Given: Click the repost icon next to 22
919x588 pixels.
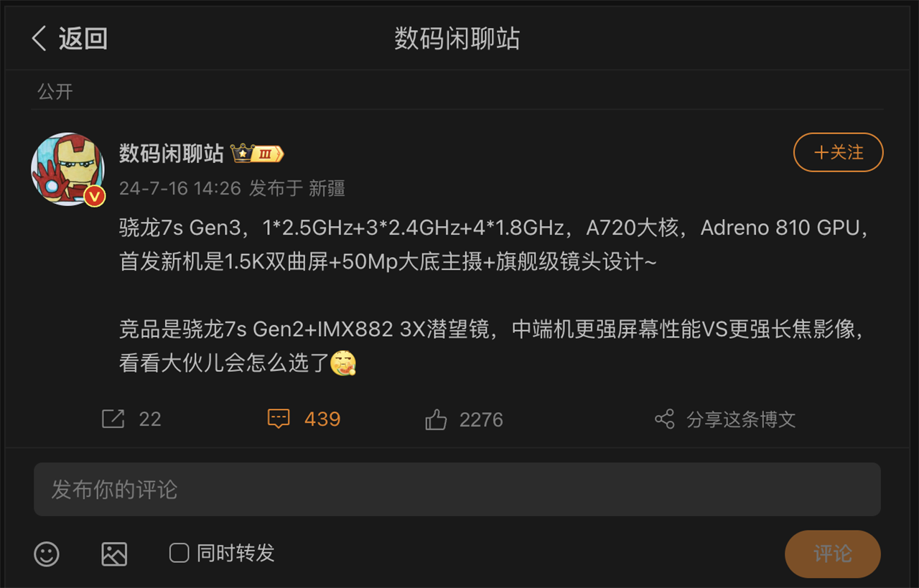Looking at the screenshot, I should [113, 419].
